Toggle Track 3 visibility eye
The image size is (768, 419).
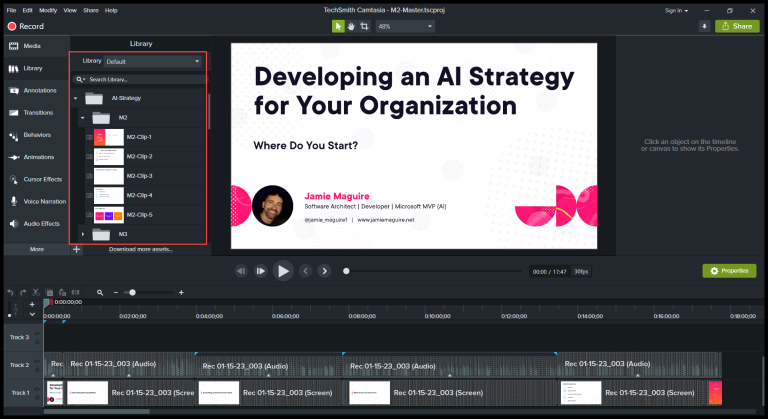click(x=37, y=334)
